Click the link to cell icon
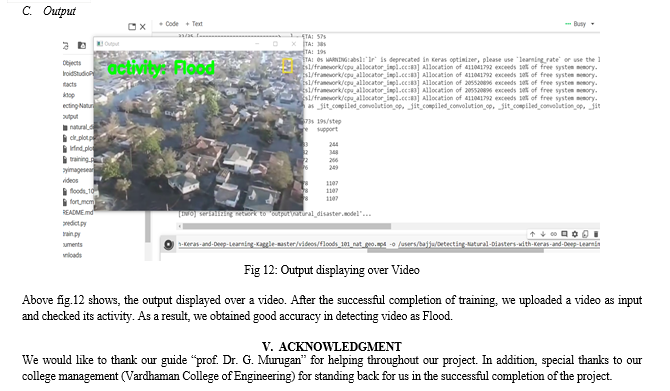This screenshot has height=391, width=670. tap(554, 234)
